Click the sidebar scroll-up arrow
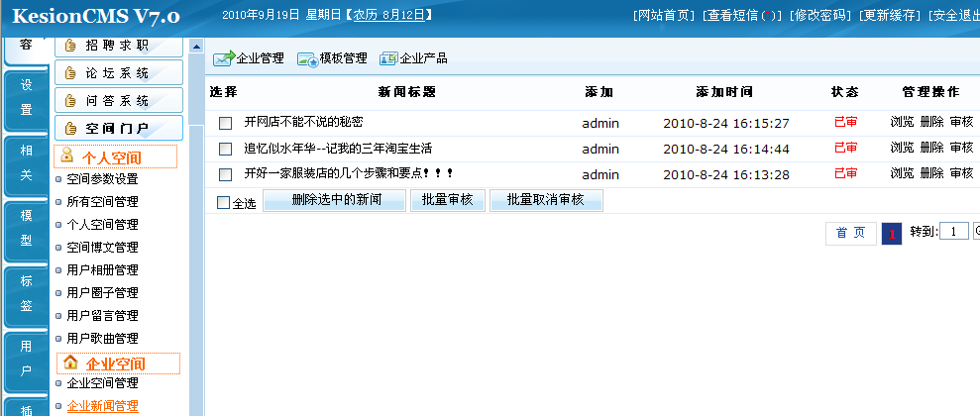 [x=196, y=46]
